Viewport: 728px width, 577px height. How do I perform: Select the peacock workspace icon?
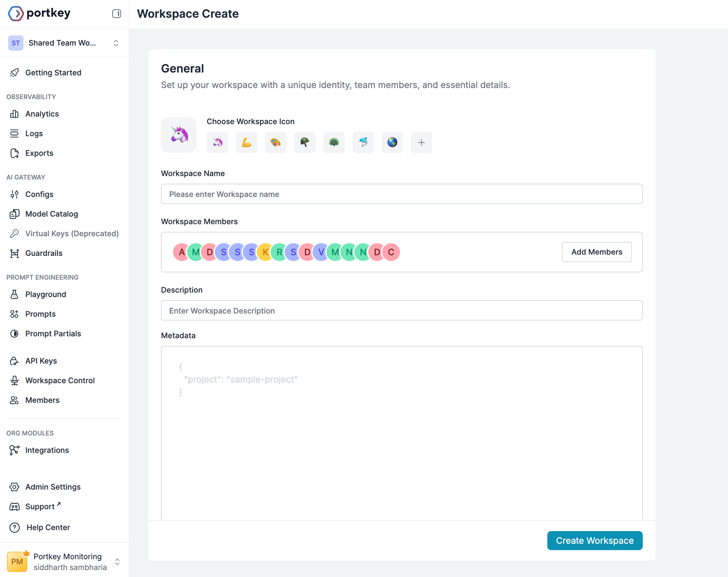point(334,143)
